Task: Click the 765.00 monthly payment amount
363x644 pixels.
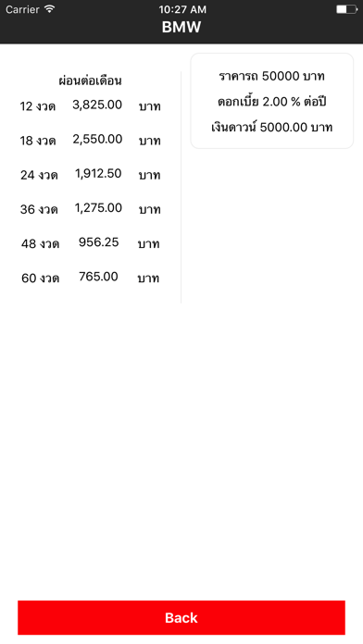Action: (x=98, y=277)
